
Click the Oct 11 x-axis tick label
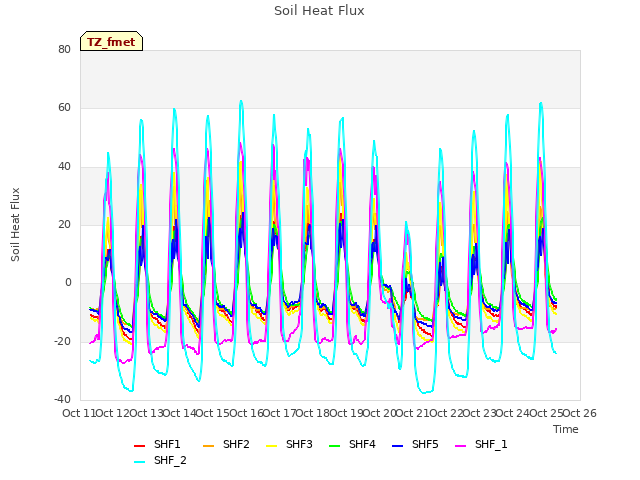[x=79, y=413]
